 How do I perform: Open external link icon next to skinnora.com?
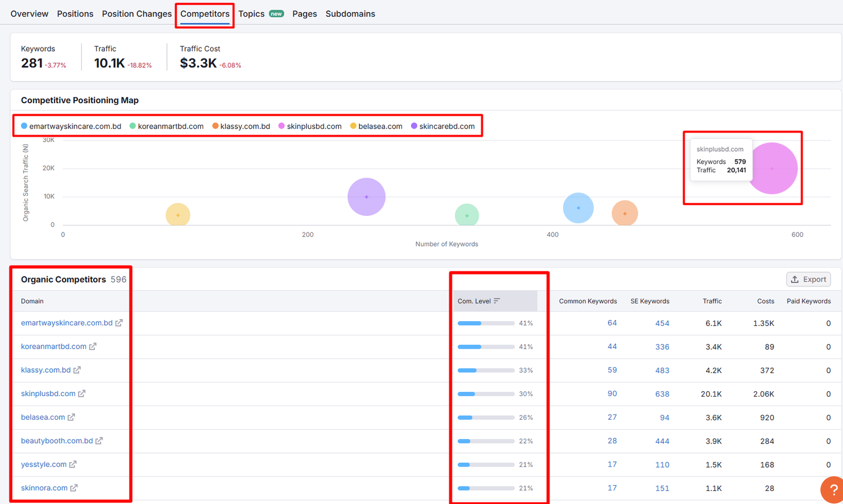(x=74, y=488)
